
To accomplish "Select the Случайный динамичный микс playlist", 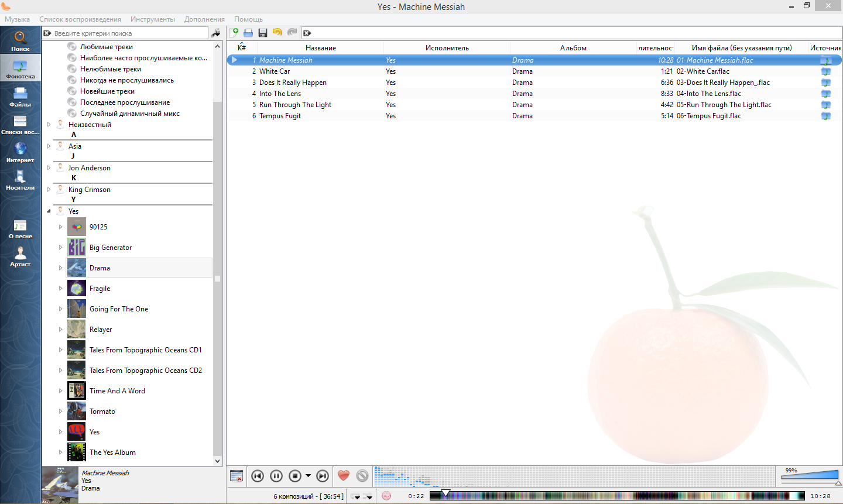I will click(x=130, y=114).
